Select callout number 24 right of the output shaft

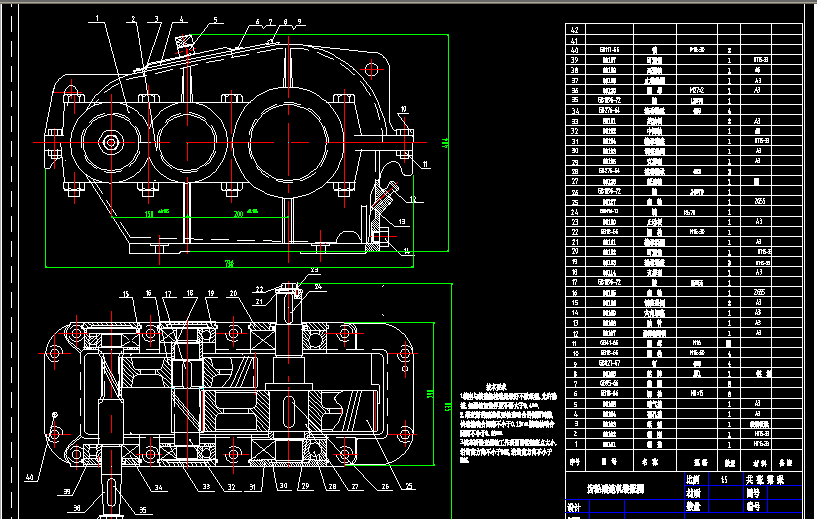[x=318, y=287]
